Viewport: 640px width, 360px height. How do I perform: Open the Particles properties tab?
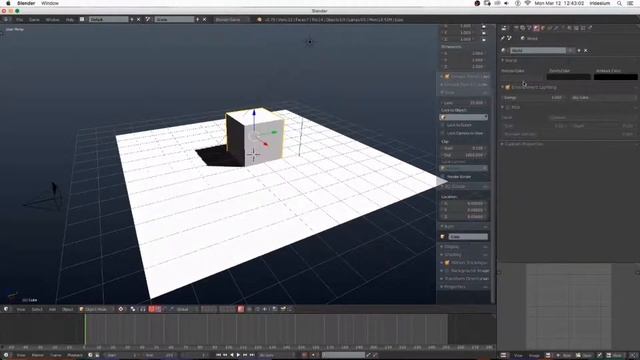[x=583, y=28]
